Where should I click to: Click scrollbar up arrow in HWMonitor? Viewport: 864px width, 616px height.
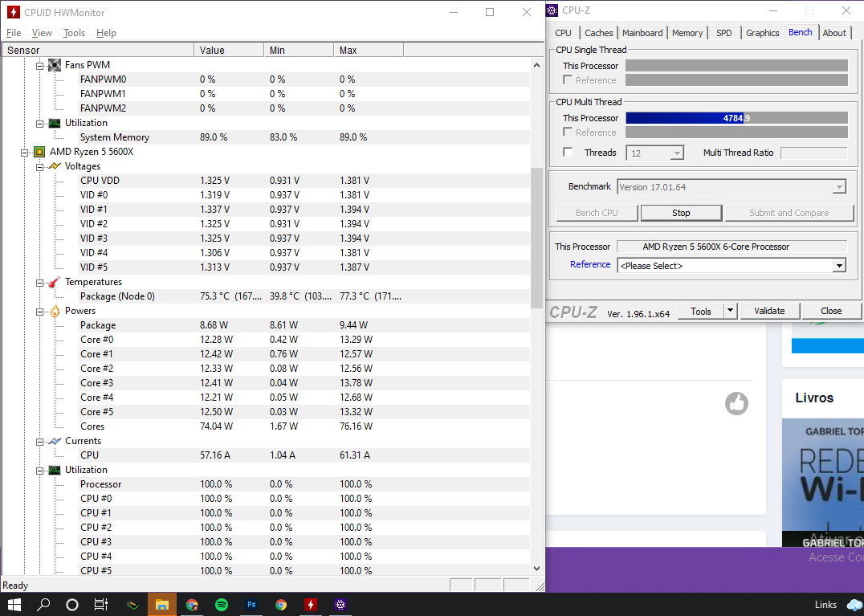[x=536, y=65]
